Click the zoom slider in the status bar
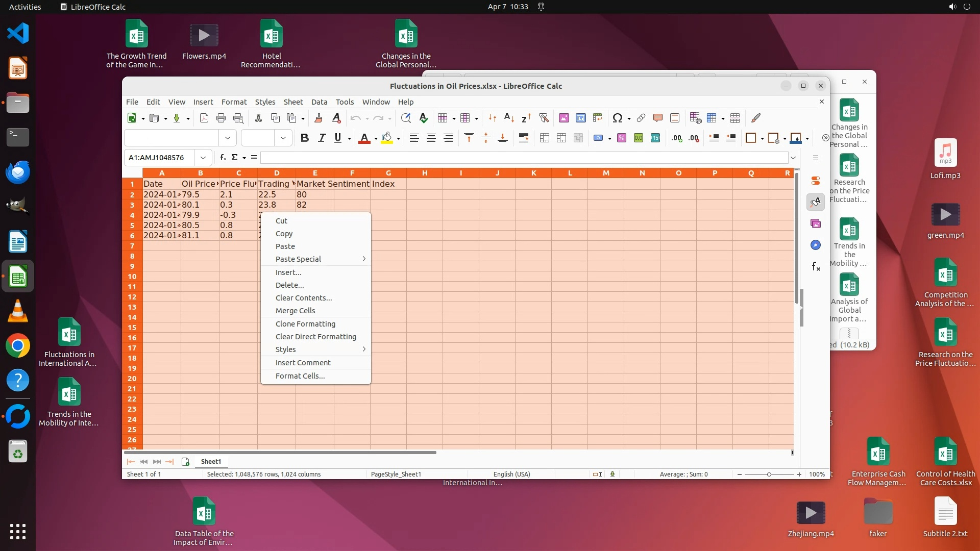This screenshot has width=980, height=551. [769, 474]
